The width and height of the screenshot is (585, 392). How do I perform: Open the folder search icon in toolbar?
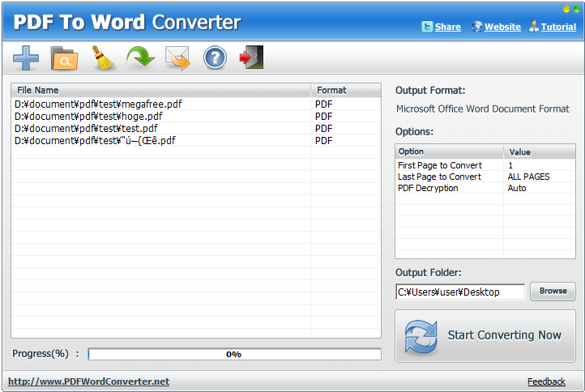[x=64, y=58]
